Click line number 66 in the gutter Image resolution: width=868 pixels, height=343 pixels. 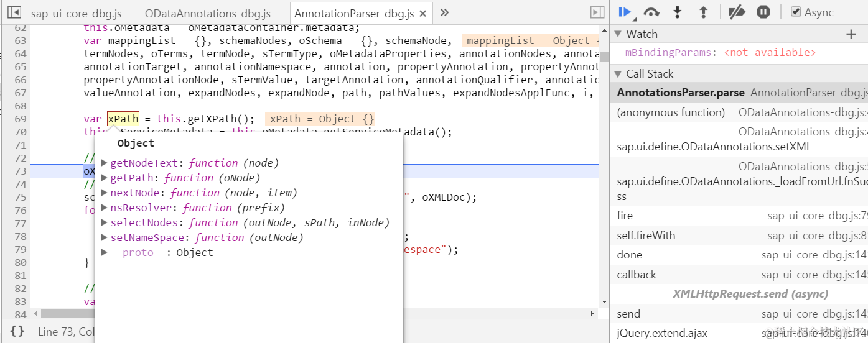[x=20, y=80]
